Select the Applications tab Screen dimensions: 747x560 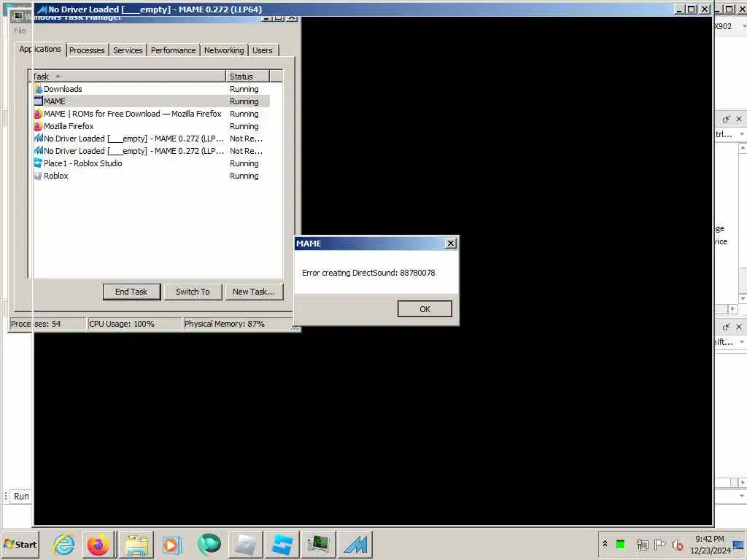coord(40,49)
